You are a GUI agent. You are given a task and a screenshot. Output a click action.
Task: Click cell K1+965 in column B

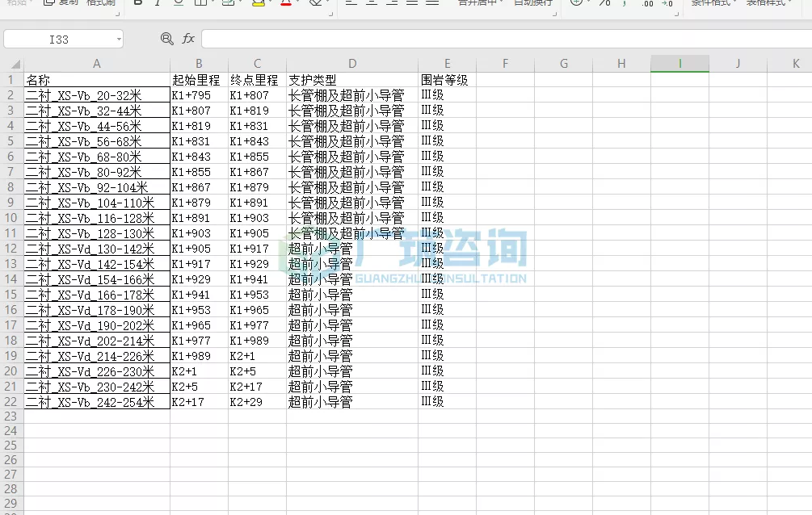click(x=200, y=325)
